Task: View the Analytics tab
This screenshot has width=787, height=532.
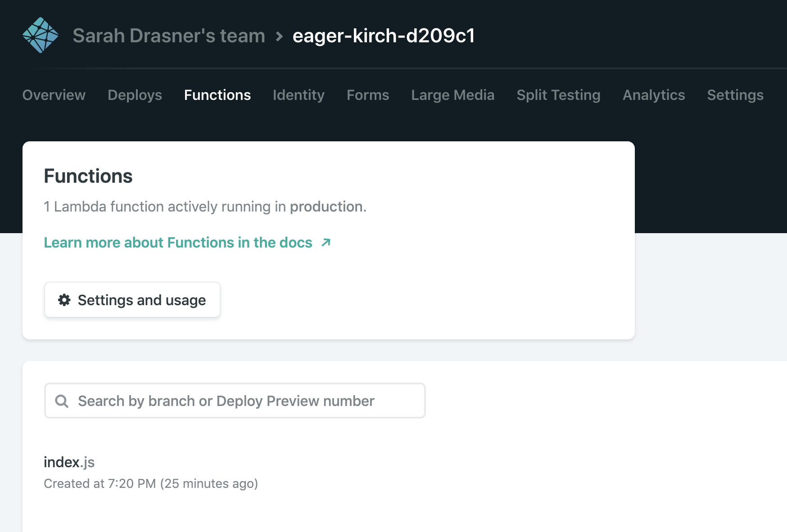Action: pos(654,95)
